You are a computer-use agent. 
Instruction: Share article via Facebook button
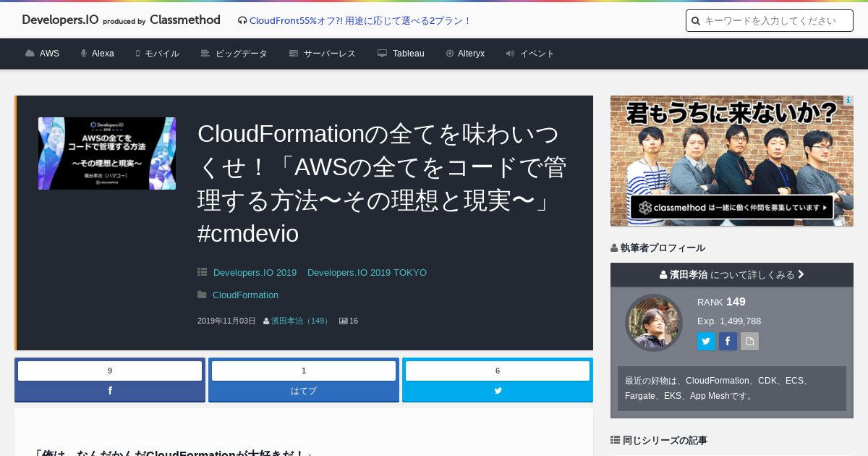pyautogui.click(x=110, y=391)
